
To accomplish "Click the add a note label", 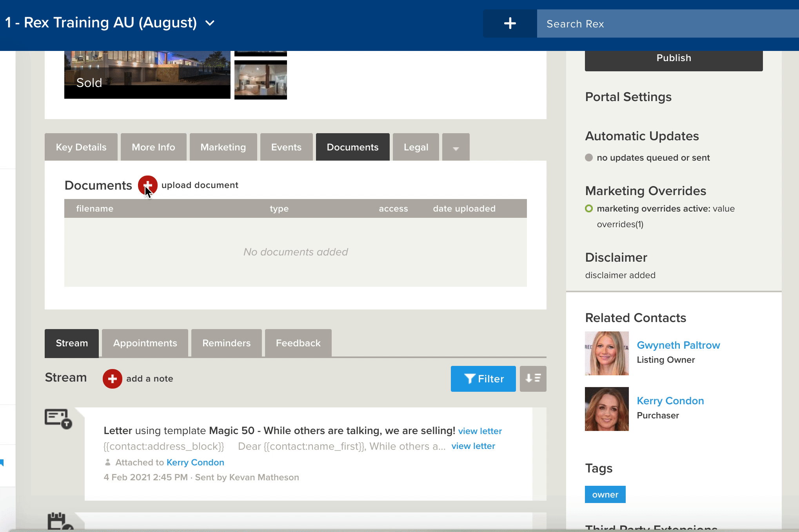I will (x=150, y=379).
